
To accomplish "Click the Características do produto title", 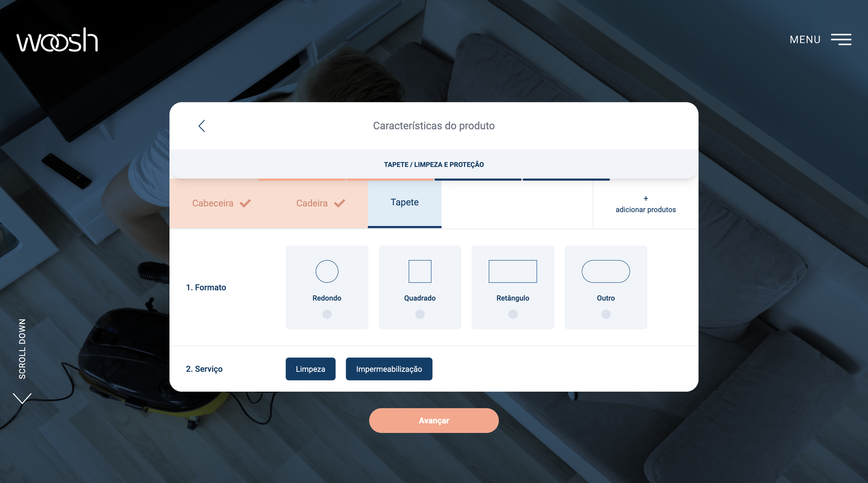I will coord(434,126).
